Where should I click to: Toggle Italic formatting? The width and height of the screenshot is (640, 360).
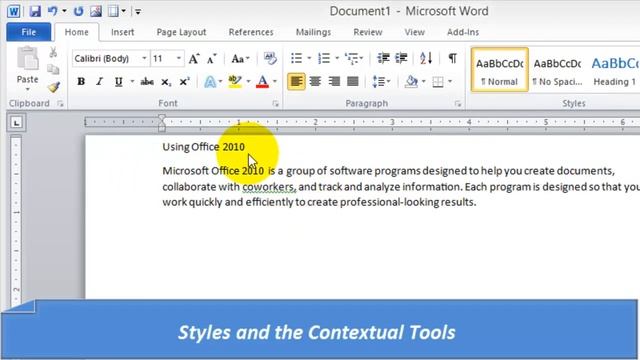click(99, 82)
